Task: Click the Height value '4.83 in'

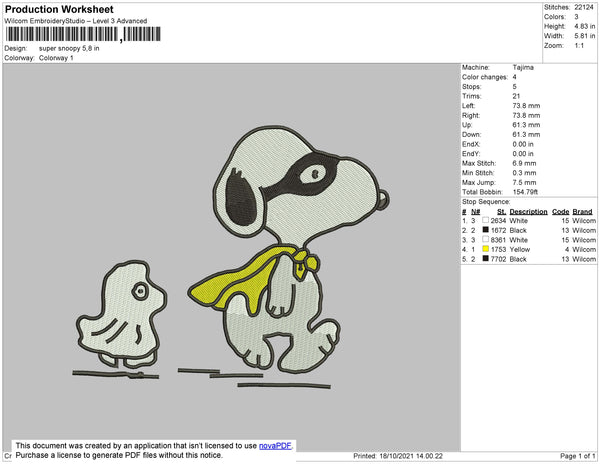Action: click(585, 26)
